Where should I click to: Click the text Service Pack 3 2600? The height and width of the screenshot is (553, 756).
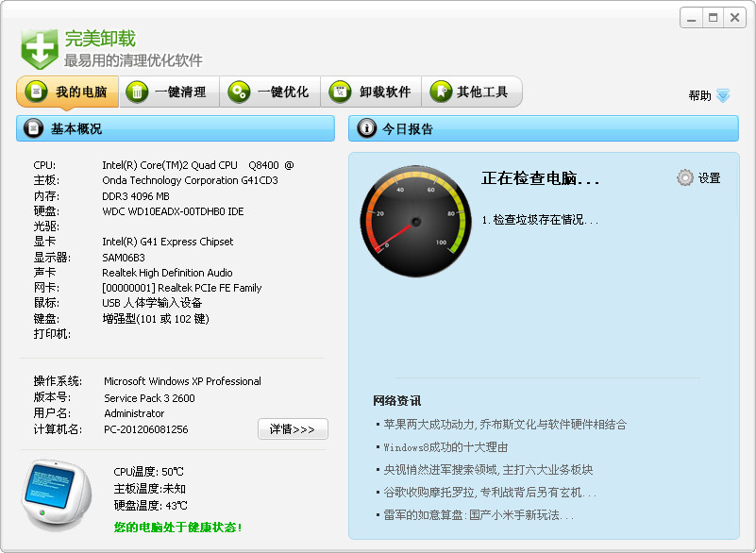pos(149,398)
